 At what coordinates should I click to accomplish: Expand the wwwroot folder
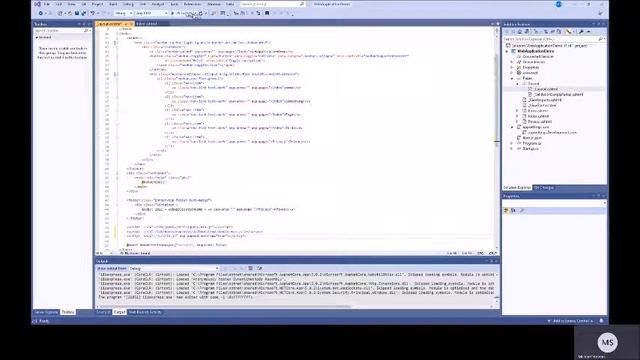[x=512, y=73]
